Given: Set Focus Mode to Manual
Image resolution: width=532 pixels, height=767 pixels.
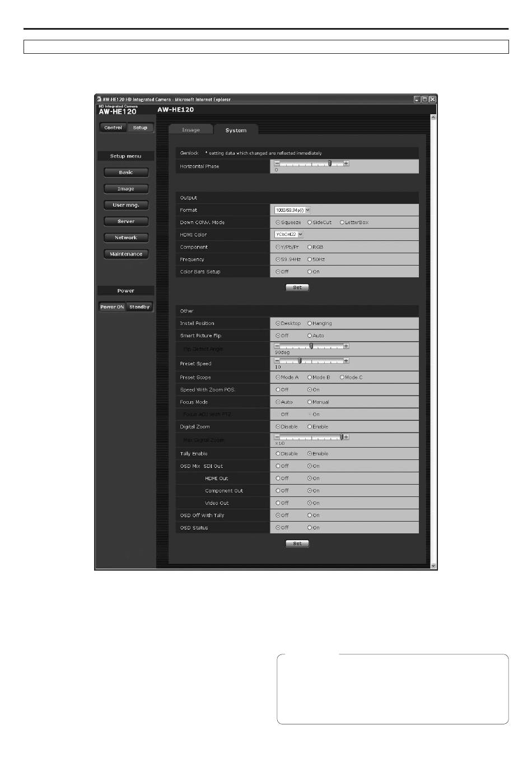Looking at the screenshot, I should 310,402.
